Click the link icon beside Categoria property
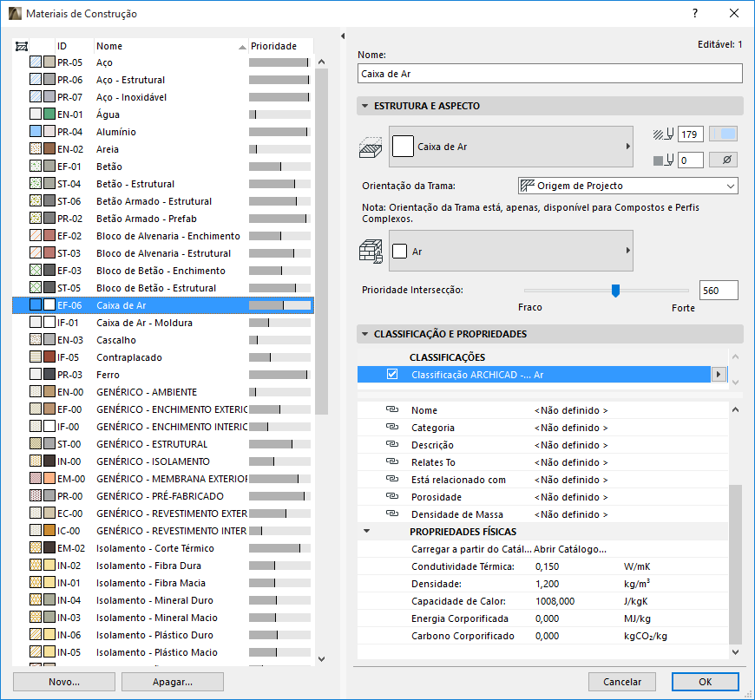The width and height of the screenshot is (755, 700). point(392,427)
